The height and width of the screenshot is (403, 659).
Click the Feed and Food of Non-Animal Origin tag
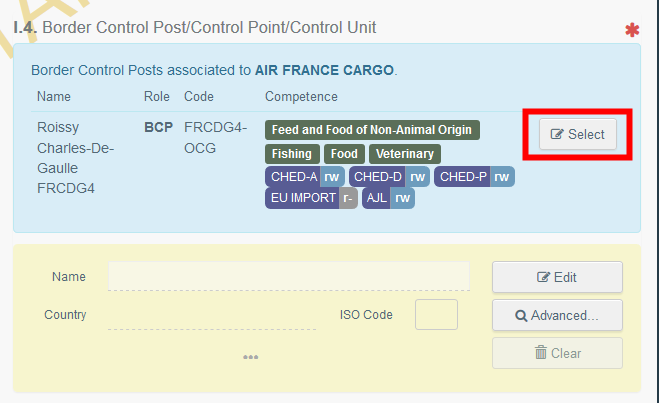click(372, 130)
